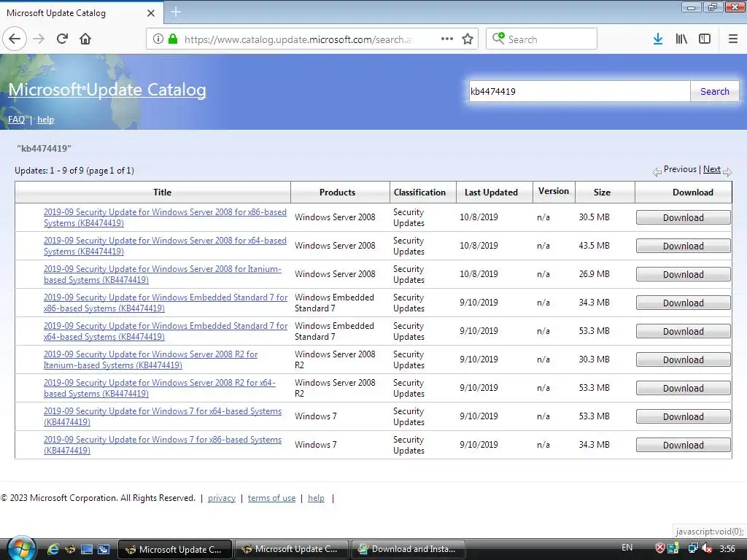Screen dimensions: 747x560
Task: Download the 30.3 MB Server 2008 R2 update
Action: [x=683, y=359]
